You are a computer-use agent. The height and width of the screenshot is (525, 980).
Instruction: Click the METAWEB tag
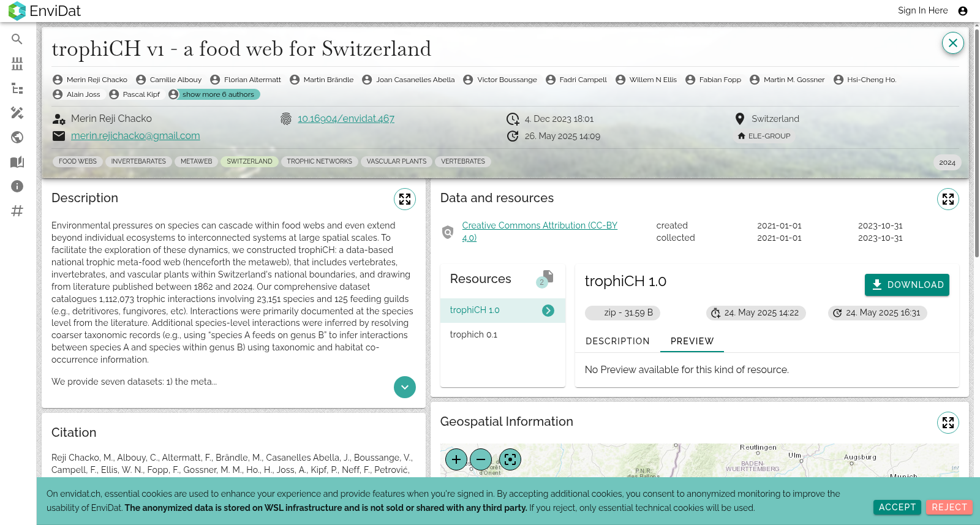tap(197, 162)
